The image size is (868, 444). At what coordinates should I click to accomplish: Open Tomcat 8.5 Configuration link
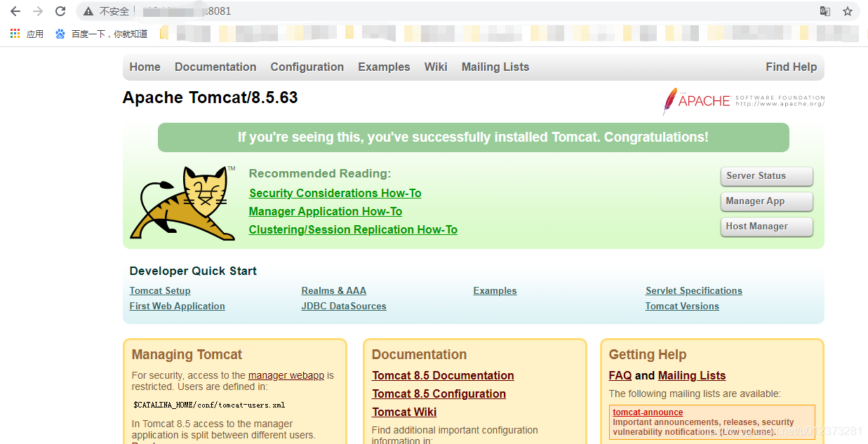439,394
